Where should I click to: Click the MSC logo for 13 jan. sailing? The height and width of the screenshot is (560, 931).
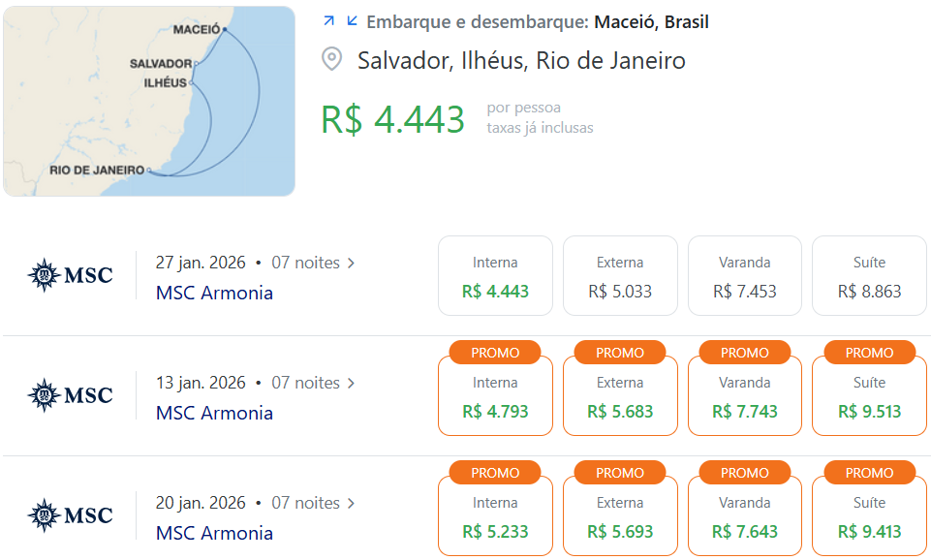[70, 395]
